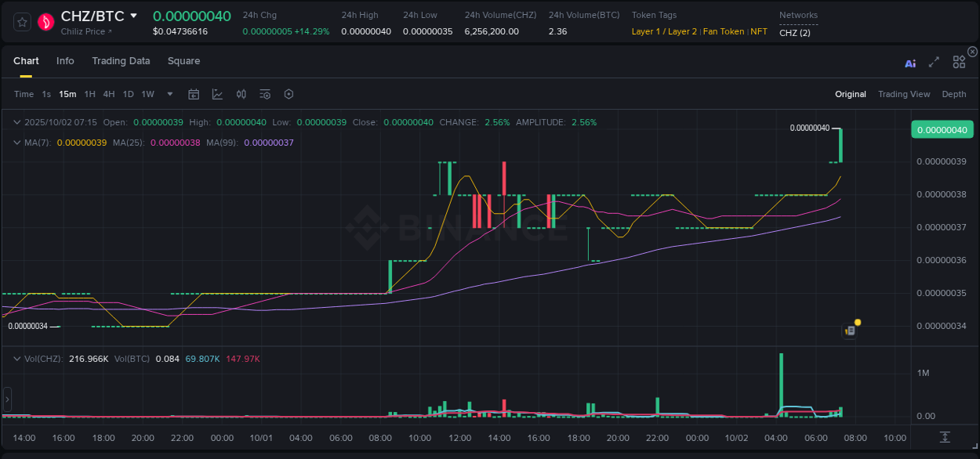Switch to the Trading Data tab
980x459 pixels.
121,61
